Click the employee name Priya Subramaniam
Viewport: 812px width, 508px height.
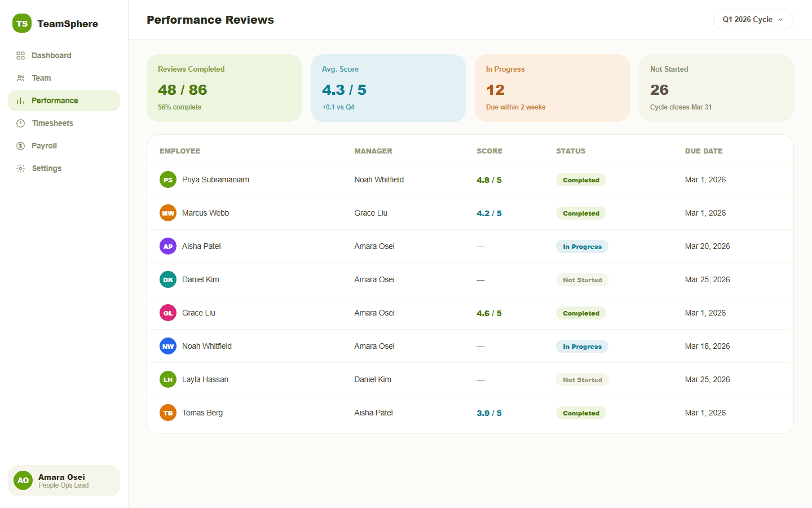coord(215,179)
